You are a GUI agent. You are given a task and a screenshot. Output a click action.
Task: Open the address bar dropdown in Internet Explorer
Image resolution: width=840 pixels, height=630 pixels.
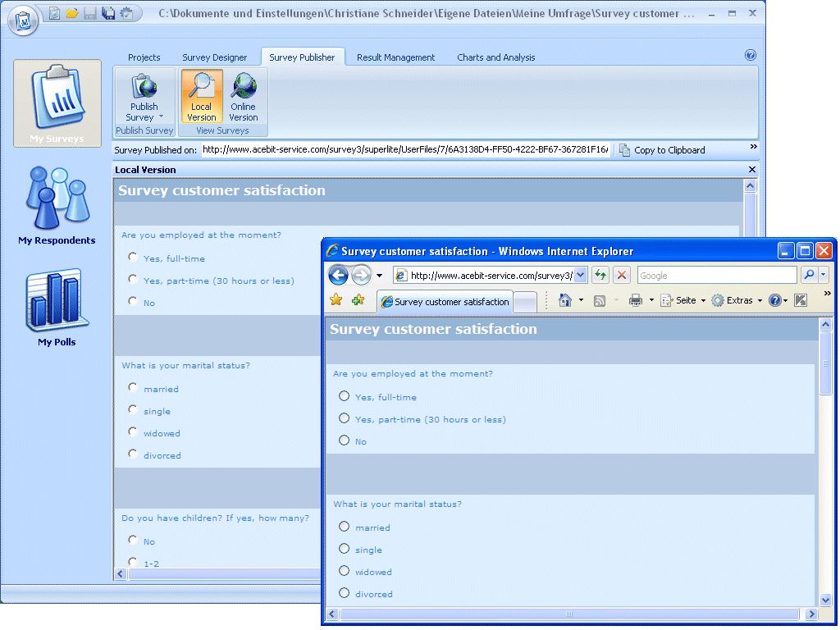pos(579,275)
